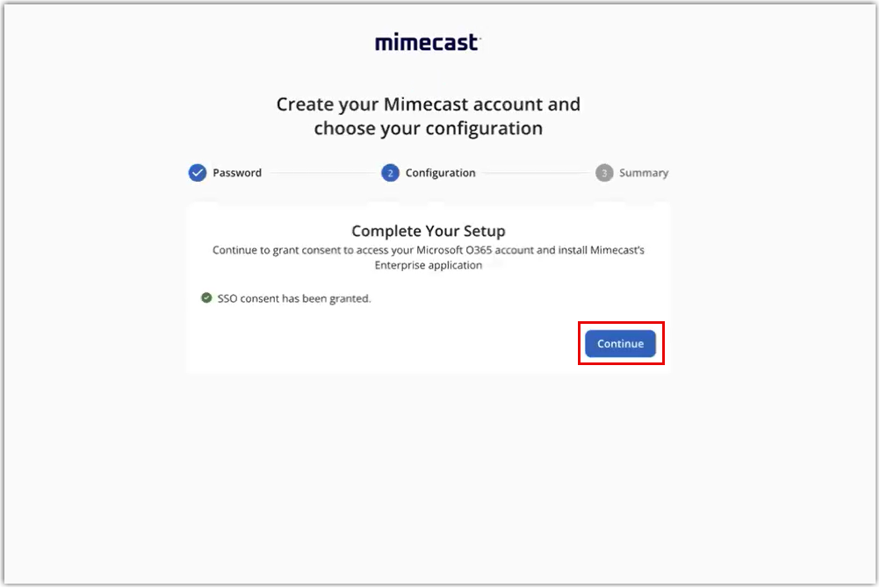Select the Password step label

click(238, 173)
